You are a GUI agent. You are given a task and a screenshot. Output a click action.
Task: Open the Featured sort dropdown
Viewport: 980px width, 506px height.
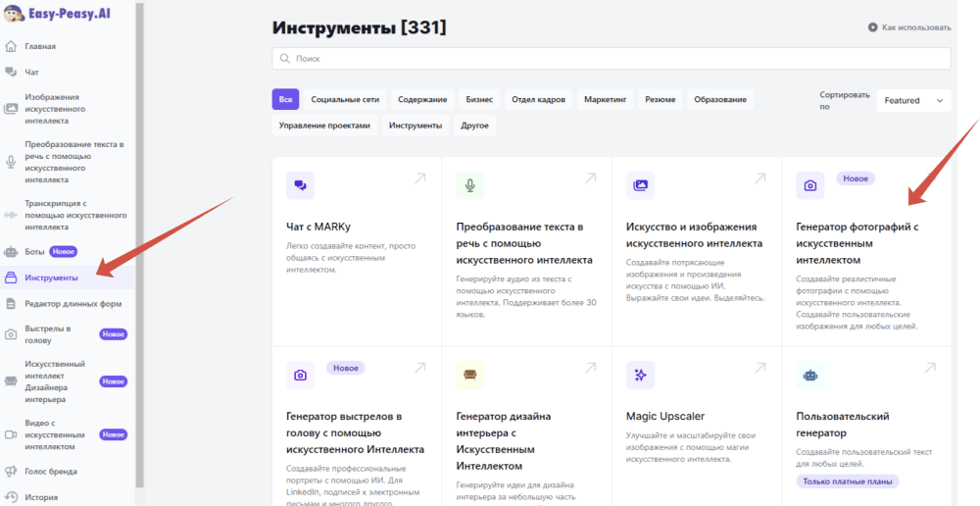point(913,100)
